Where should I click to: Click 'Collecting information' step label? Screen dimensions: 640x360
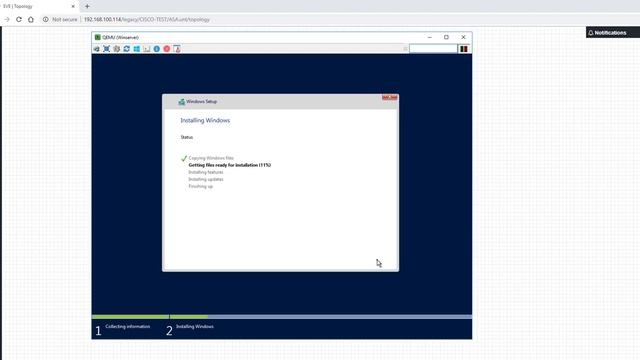coord(127,327)
